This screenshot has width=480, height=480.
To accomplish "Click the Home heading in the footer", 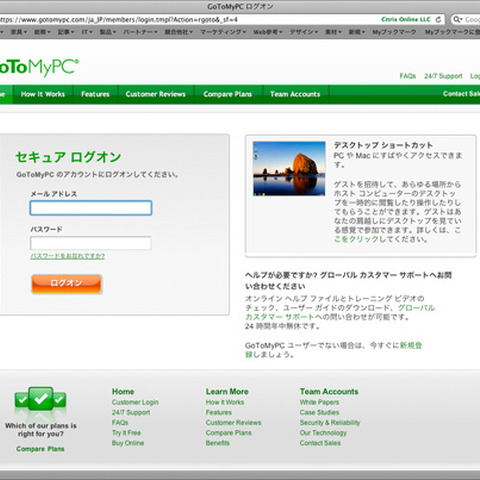I will [123, 392].
